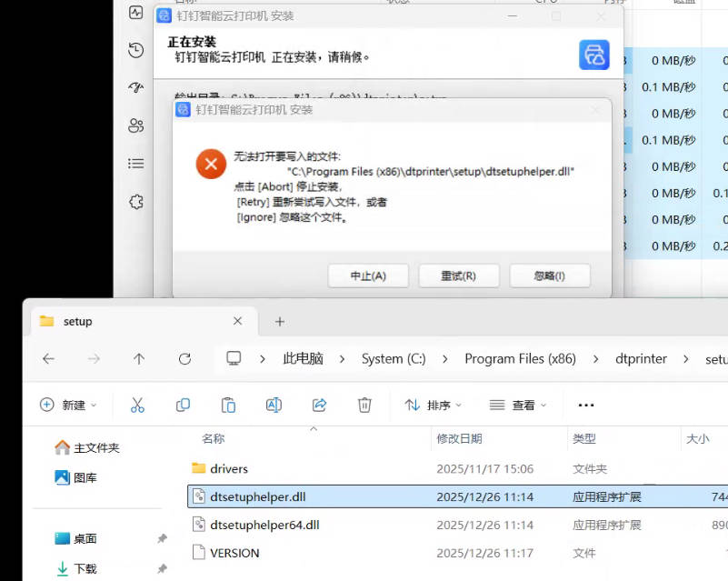
Task: Open the 排序 (Sort) dropdown
Action: click(x=433, y=405)
